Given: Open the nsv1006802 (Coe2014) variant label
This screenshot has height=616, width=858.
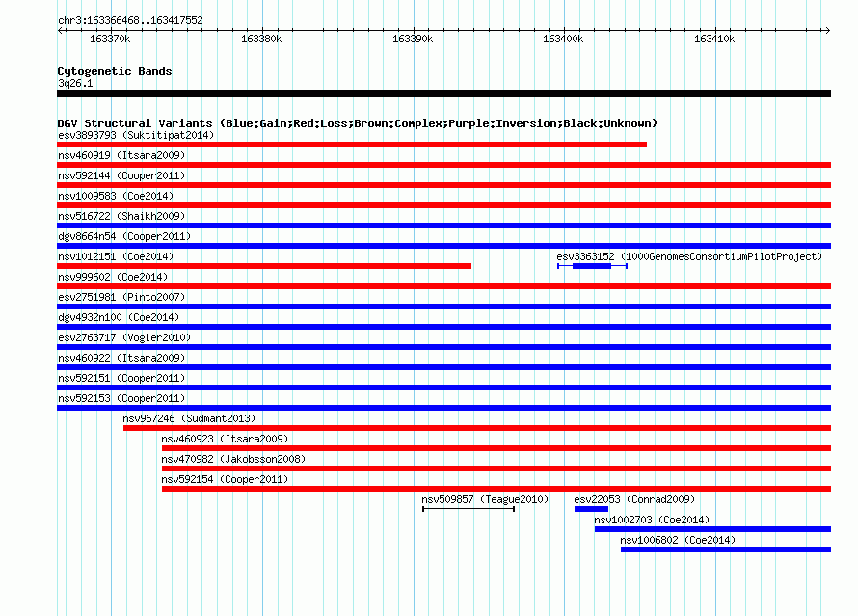Looking at the screenshot, I should (x=678, y=540).
